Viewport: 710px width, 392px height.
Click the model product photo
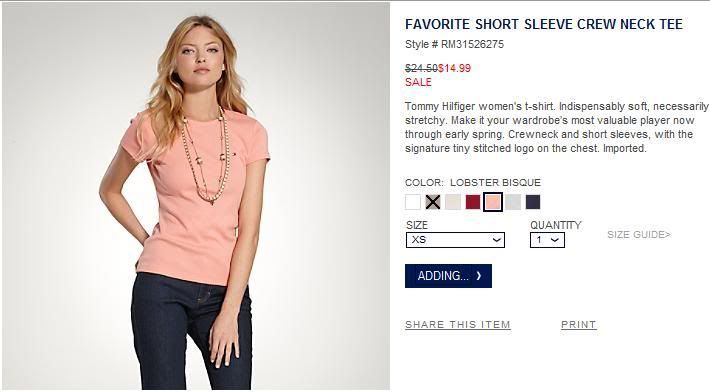(196, 196)
